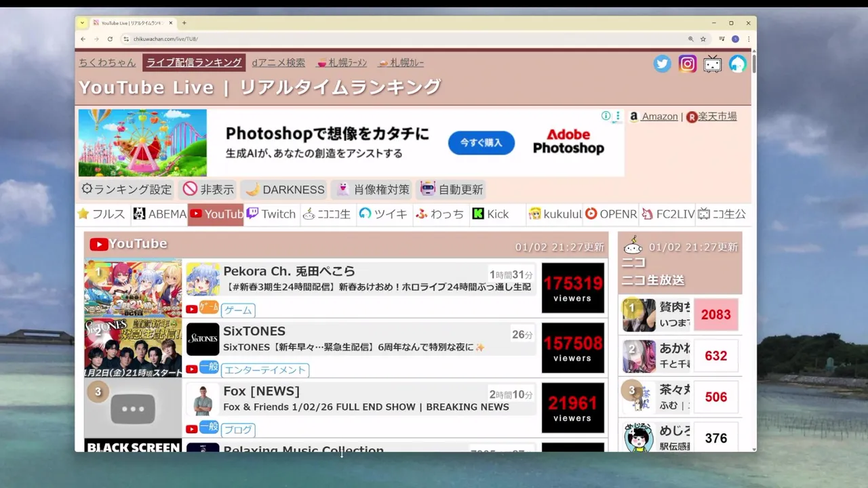Screen dimensions: 868x488
Task: Switch to FC2LIVE platform tab
Action: click(667, 214)
